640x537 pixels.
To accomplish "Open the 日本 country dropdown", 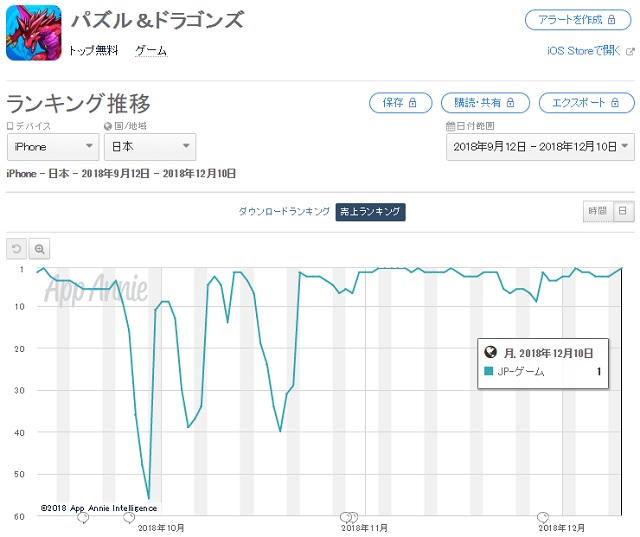I will (x=150, y=147).
